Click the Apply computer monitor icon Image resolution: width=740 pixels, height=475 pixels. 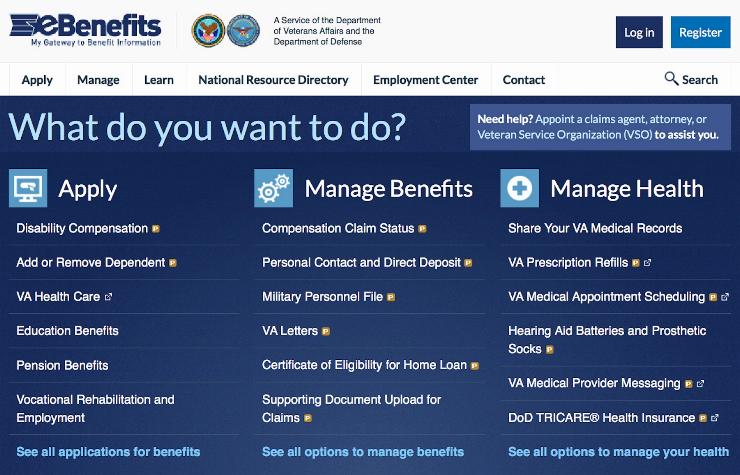28,188
